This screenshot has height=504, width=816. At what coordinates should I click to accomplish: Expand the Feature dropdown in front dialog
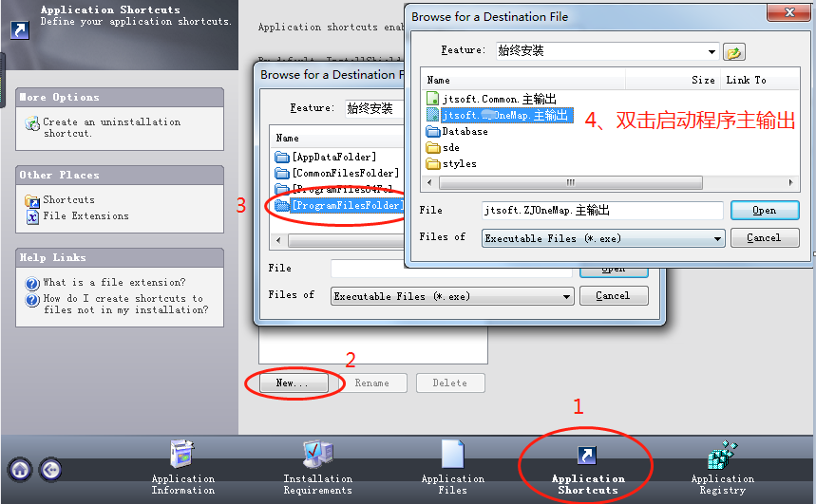pos(711,51)
